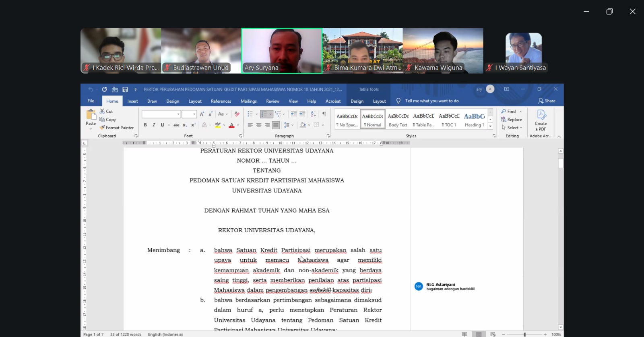The height and width of the screenshot is (337, 644).
Task: Toggle Subscript formatting
Action: (185, 125)
